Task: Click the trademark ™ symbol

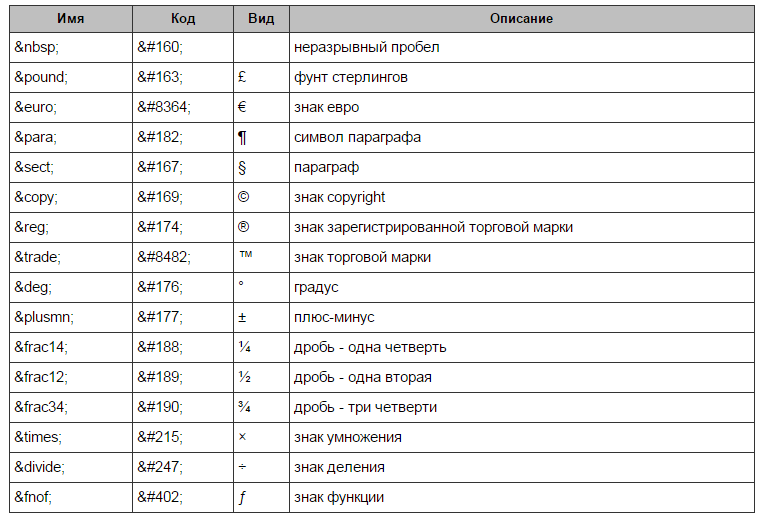Action: 246,255
